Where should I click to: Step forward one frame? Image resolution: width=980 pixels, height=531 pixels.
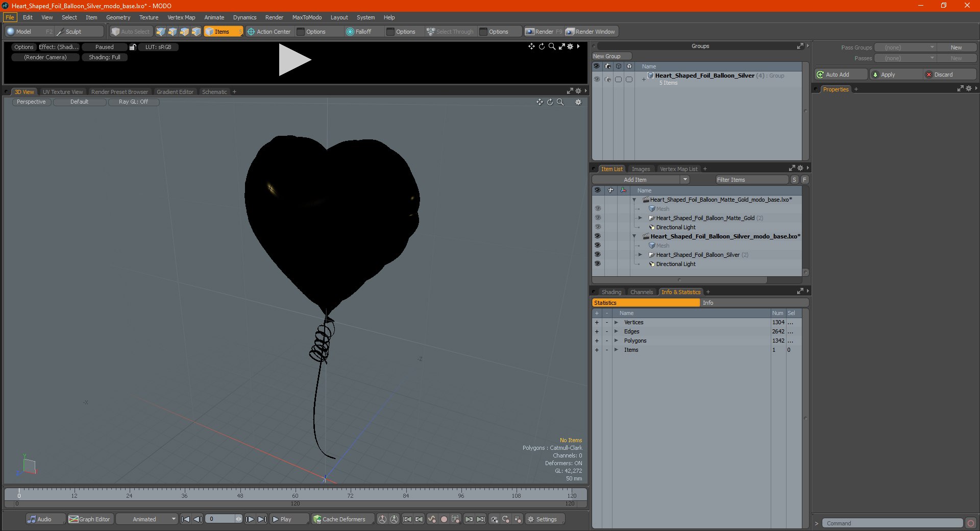[x=250, y=519]
